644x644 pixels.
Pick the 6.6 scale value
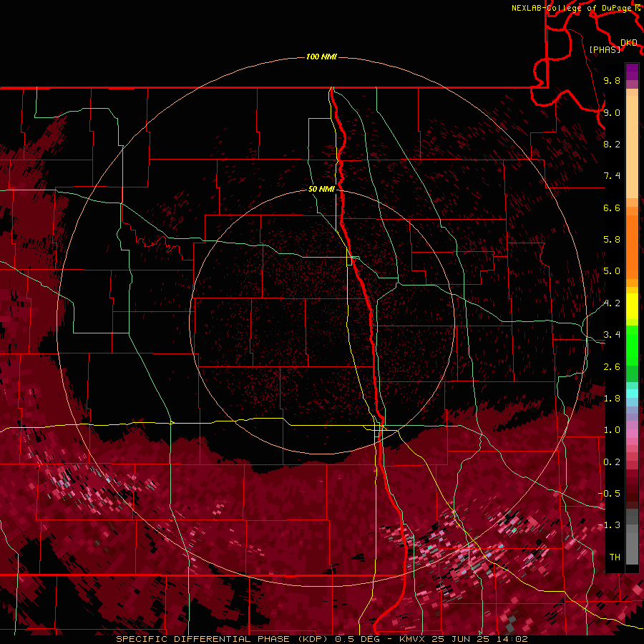point(612,208)
